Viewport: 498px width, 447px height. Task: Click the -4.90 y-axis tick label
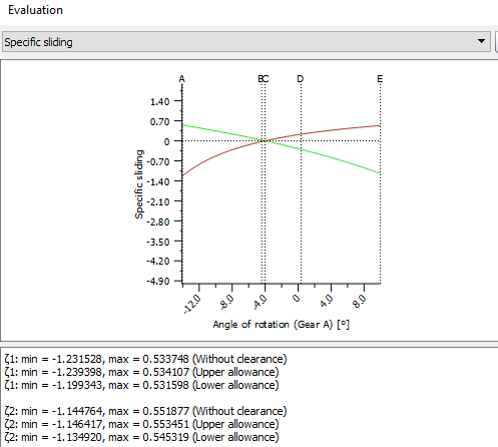[x=158, y=281]
